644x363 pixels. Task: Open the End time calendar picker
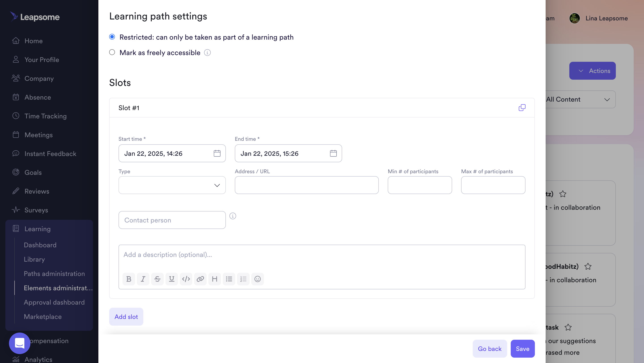click(333, 153)
